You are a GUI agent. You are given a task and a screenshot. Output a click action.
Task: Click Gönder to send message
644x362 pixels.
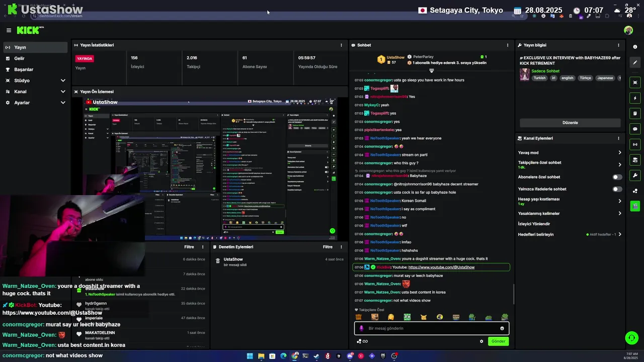498,341
